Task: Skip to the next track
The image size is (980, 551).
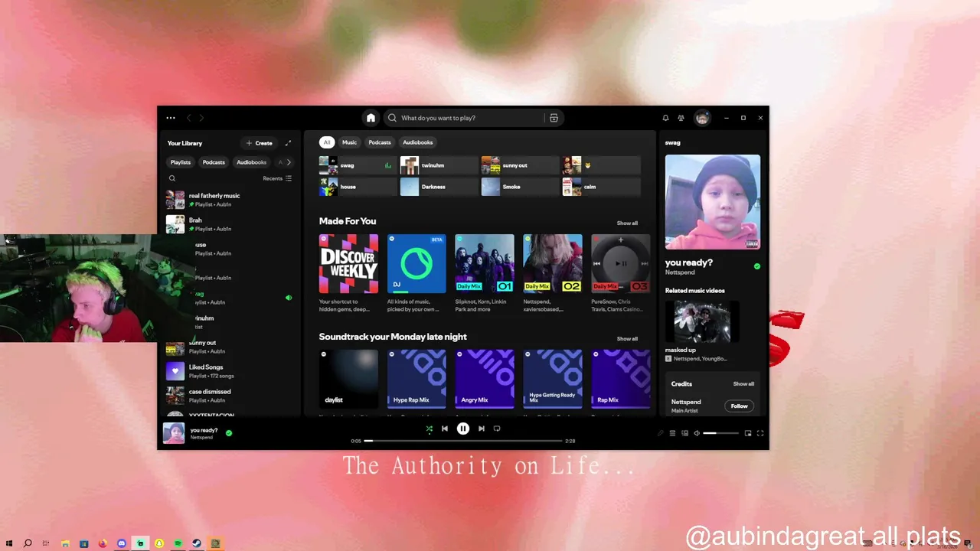Action: pos(481,429)
